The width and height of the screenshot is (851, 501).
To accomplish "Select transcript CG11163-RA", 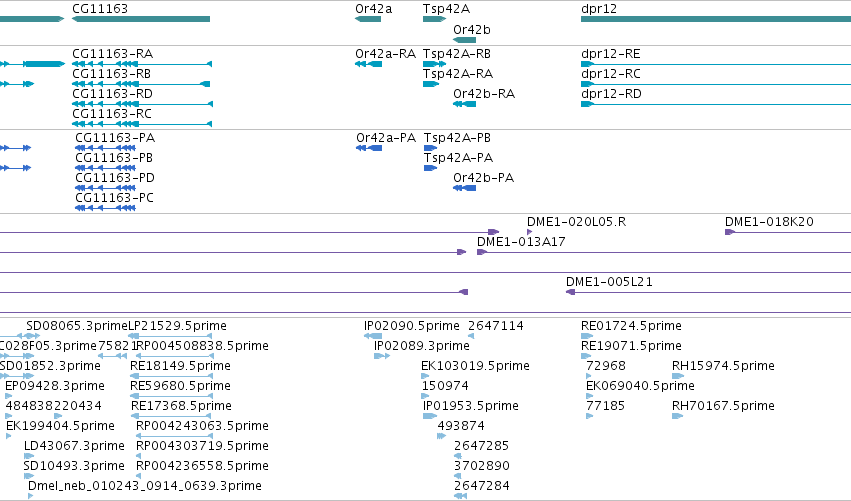I will point(112,54).
